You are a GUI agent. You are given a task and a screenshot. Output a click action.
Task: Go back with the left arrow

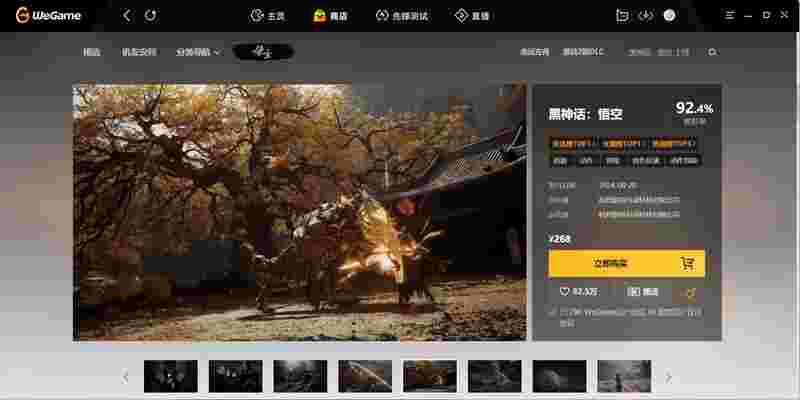coord(127,16)
